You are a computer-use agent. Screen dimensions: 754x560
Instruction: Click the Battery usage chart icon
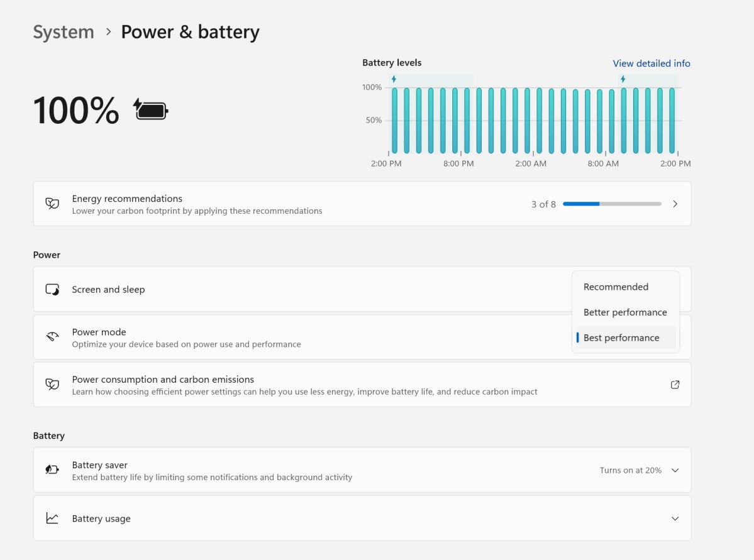[52, 519]
